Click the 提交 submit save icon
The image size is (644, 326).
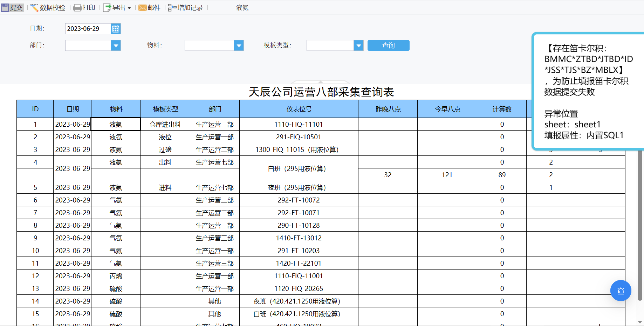coord(5,7)
